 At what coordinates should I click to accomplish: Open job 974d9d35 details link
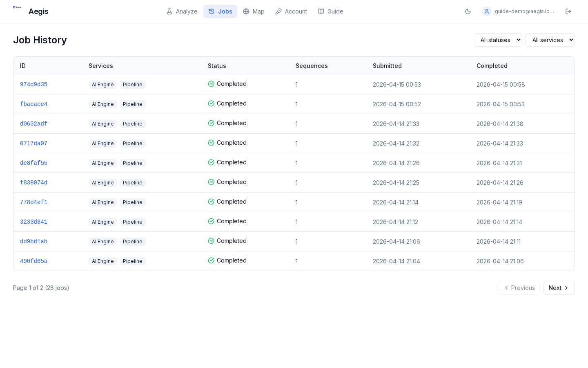tap(33, 84)
